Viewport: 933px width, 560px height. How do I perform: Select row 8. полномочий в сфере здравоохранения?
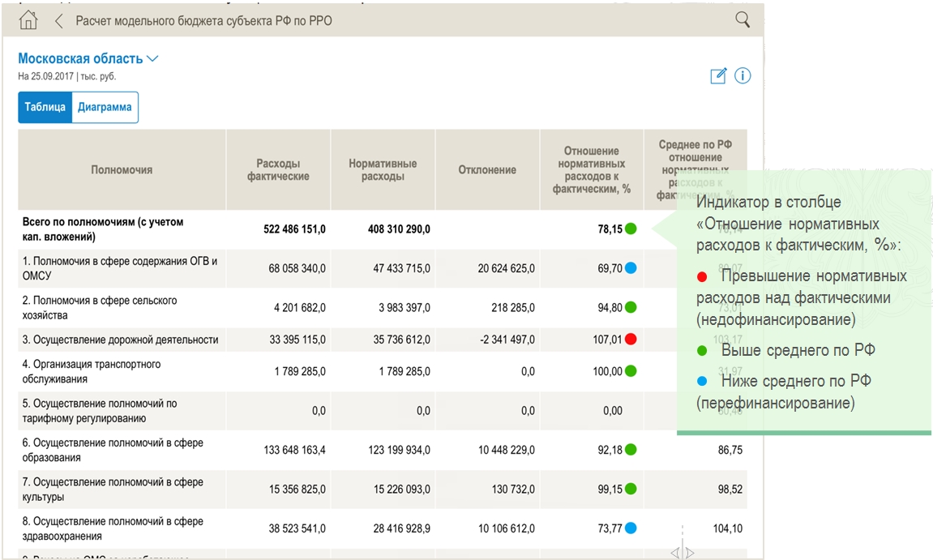383,528
